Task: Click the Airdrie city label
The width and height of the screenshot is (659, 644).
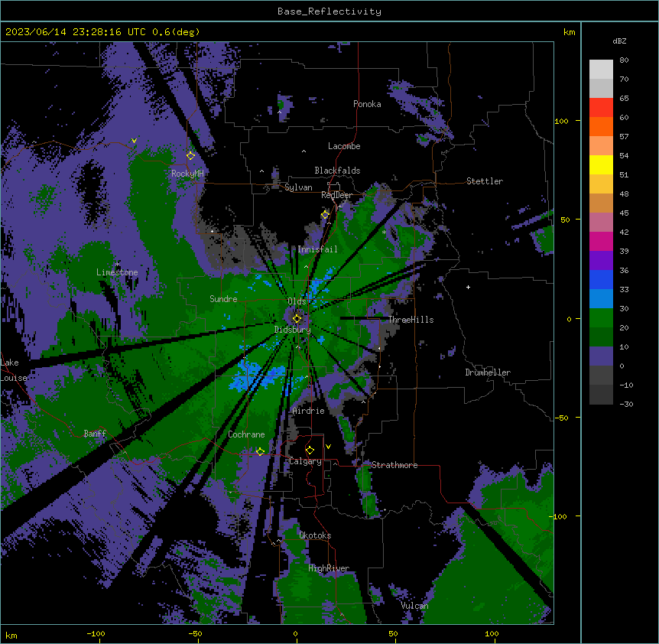Action: click(309, 411)
